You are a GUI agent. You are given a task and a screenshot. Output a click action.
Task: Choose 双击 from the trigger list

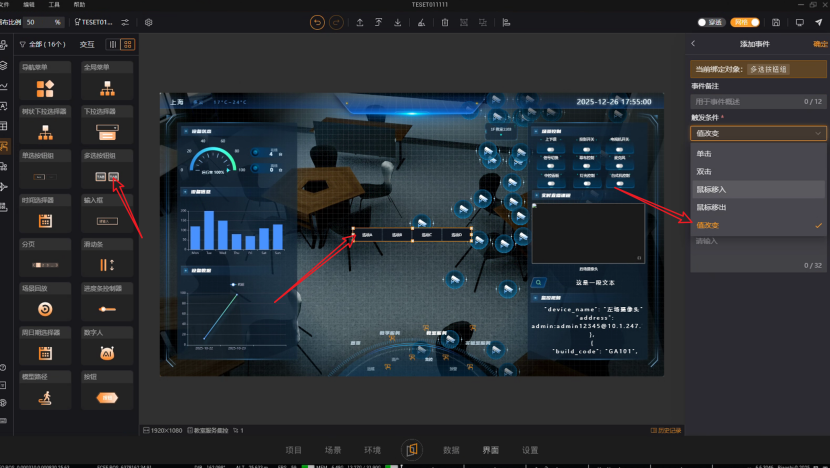758,172
